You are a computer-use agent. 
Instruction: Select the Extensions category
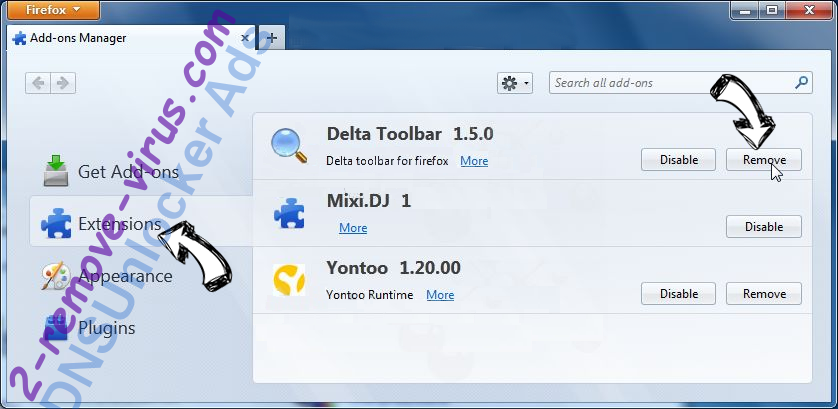[141, 223]
